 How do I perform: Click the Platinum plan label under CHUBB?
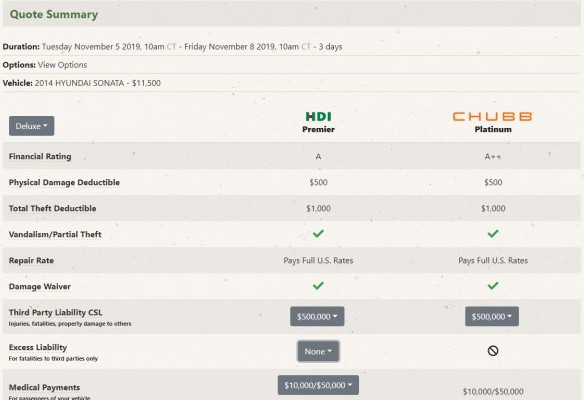click(493, 130)
